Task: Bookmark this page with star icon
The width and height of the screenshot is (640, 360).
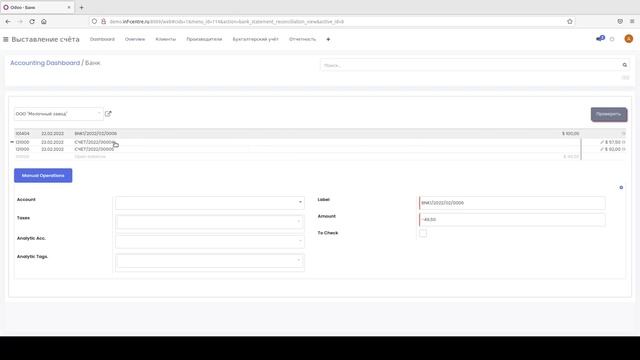Action: click(570, 21)
